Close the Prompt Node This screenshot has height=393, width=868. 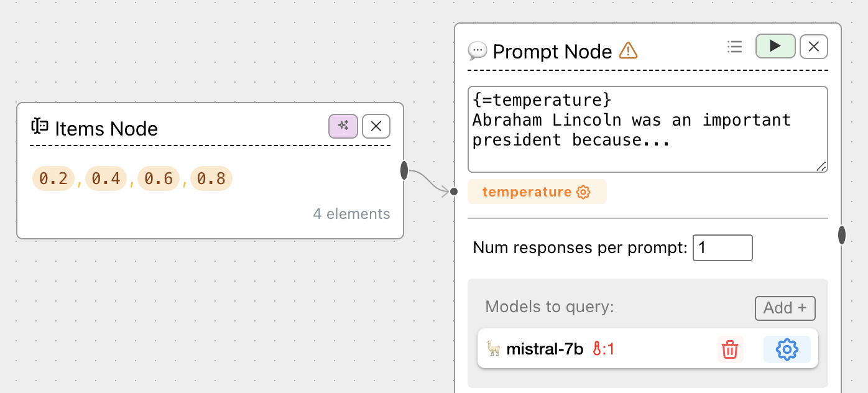pyautogui.click(x=813, y=46)
